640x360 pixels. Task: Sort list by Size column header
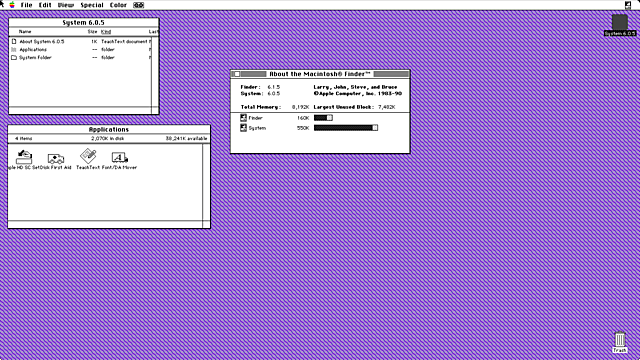point(92,31)
